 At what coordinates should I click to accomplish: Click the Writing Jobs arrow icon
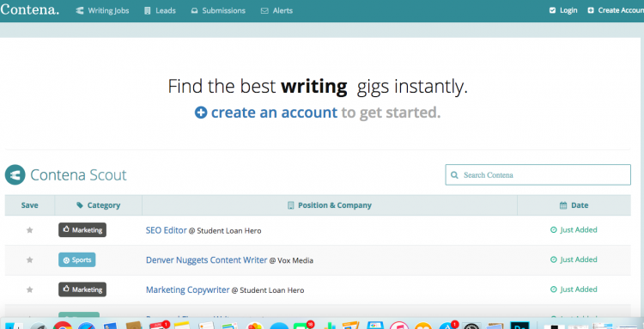pyautogui.click(x=80, y=10)
